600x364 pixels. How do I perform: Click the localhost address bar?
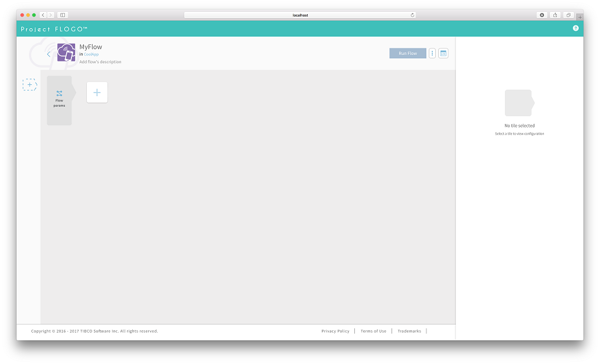[300, 15]
